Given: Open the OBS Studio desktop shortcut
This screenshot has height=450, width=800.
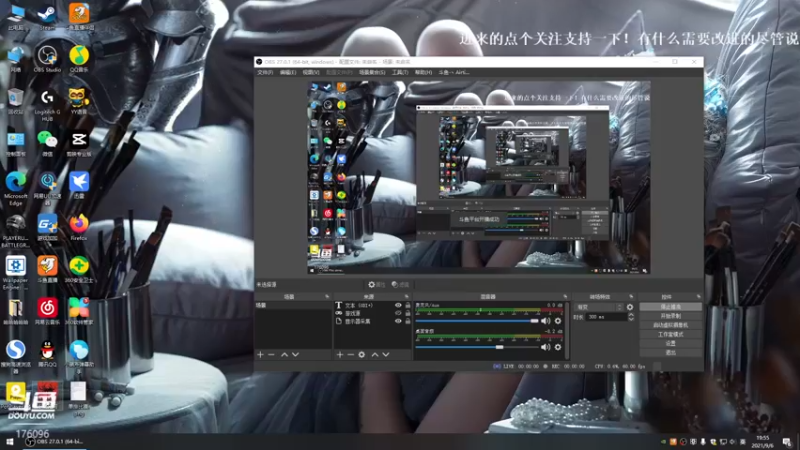Looking at the screenshot, I should point(47,59).
